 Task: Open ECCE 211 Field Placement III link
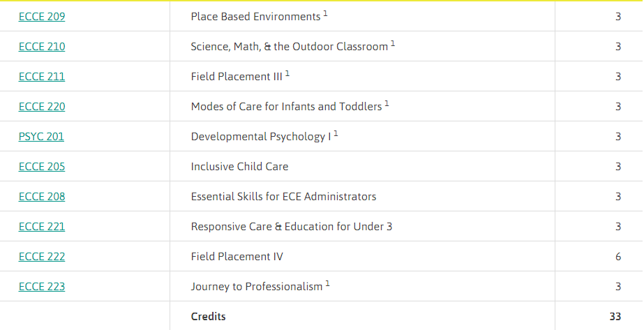pos(42,77)
